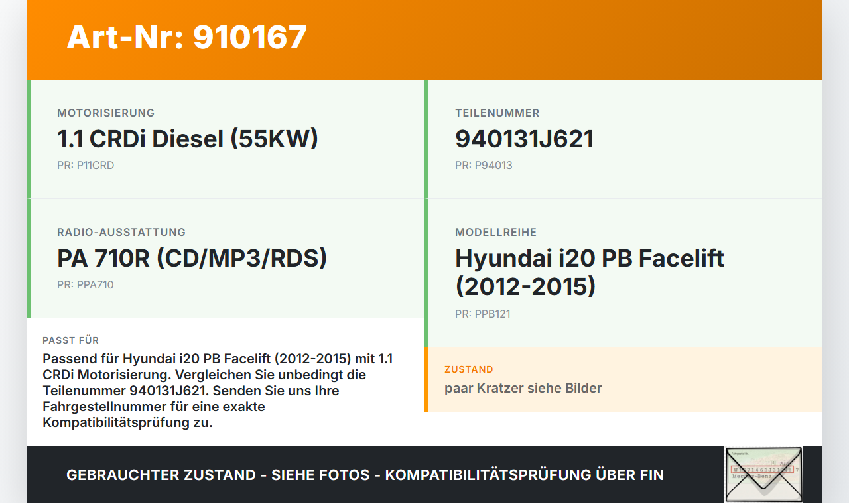Click the 'PR: P94013' code
Screen dimensions: 849x504
[484, 165]
